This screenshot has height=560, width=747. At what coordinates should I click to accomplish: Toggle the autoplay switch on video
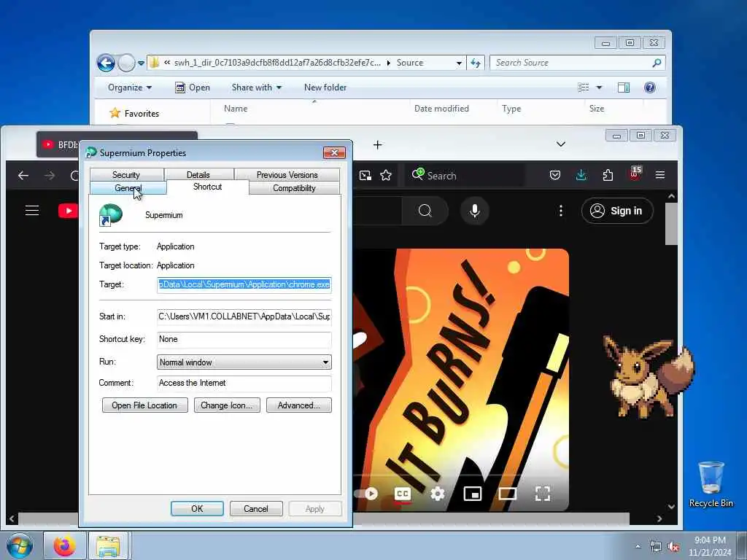click(366, 494)
